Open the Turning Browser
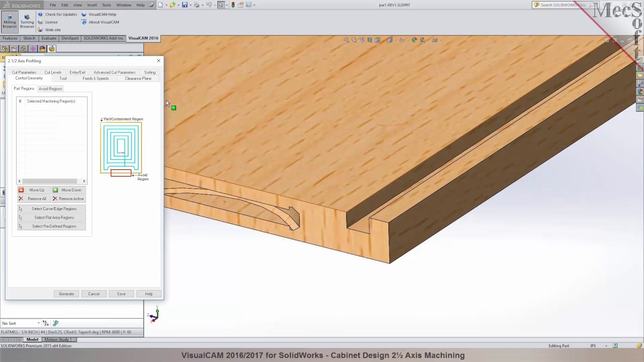The width and height of the screenshot is (644, 362). pos(27,21)
